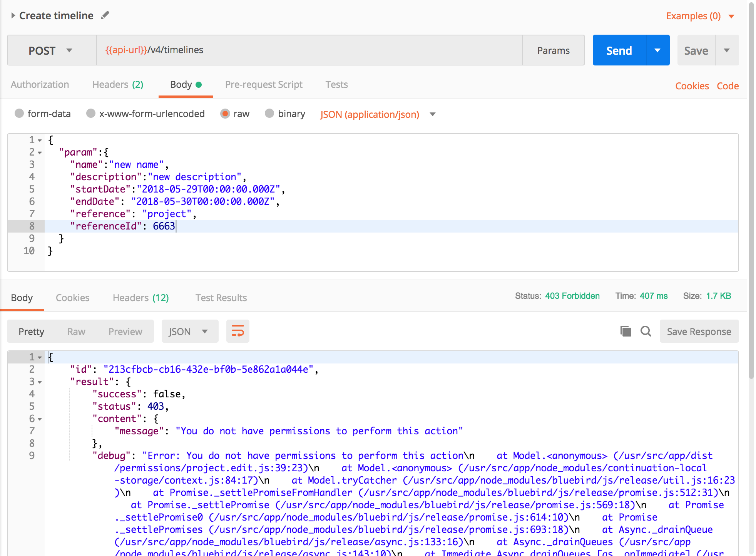Open the response Headers (12) tab
This screenshot has height=556, width=756.
140,298
